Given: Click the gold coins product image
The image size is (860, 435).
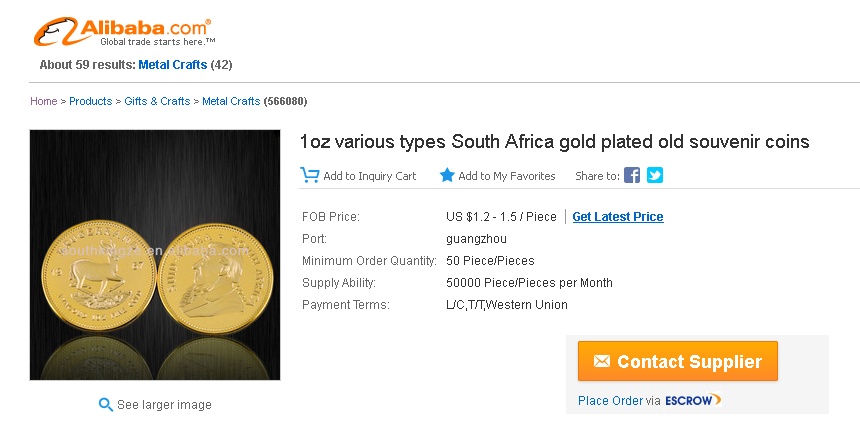Looking at the screenshot, I should click(155, 255).
